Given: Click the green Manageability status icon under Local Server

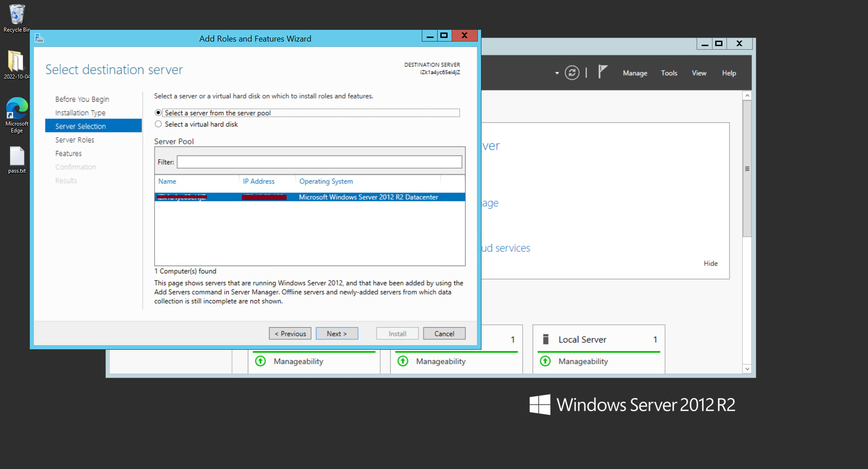Looking at the screenshot, I should (545, 361).
